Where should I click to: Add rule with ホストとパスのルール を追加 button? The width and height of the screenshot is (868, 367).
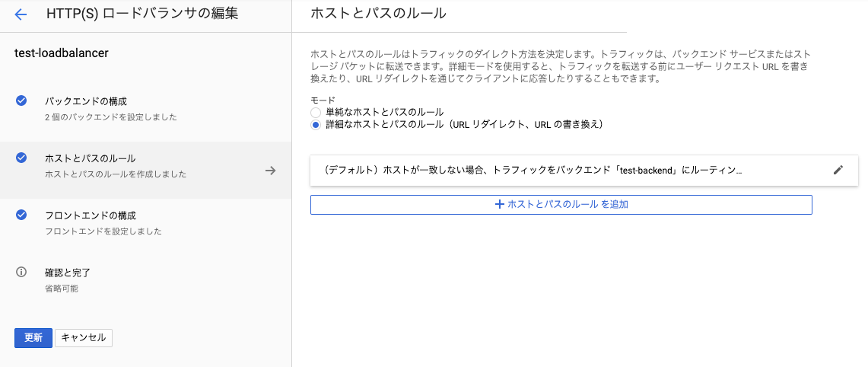tap(561, 205)
